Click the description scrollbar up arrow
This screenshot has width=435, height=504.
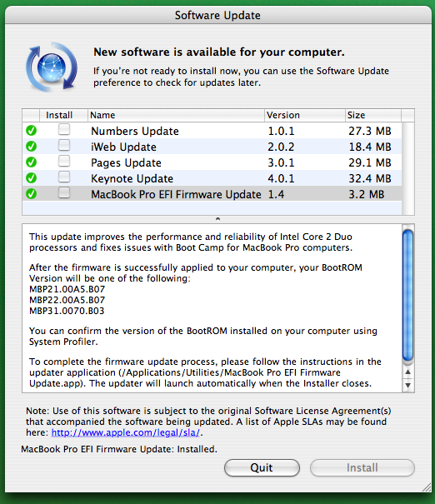(x=408, y=372)
